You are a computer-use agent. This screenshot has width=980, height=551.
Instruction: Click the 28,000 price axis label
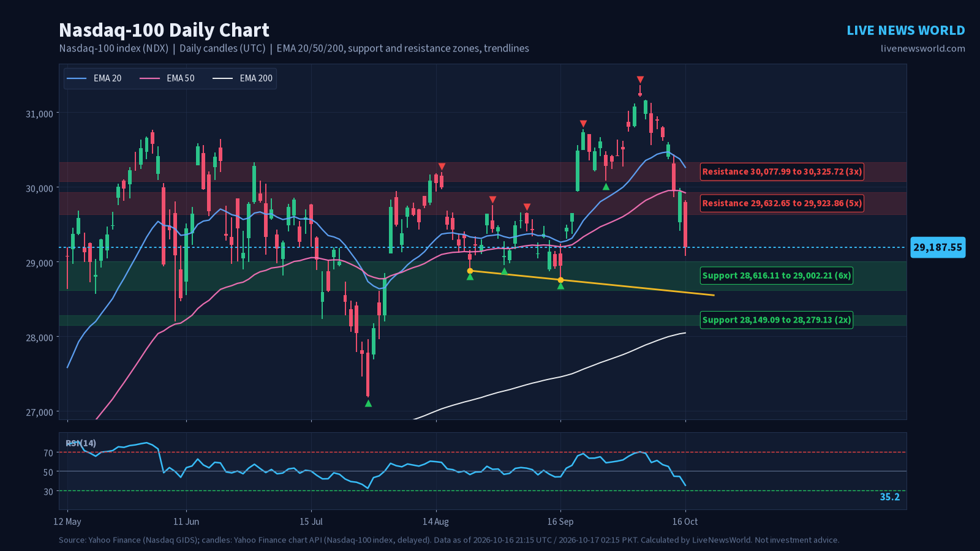[39, 338]
